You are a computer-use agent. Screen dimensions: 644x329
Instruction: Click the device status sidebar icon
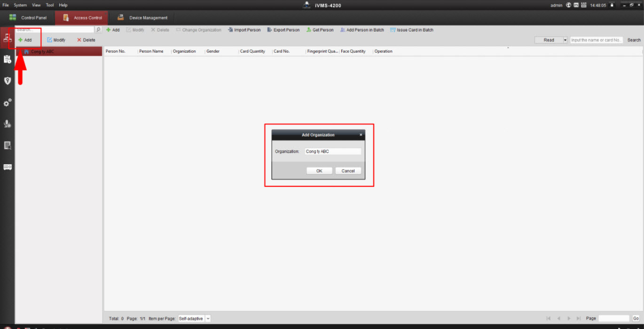coord(7,167)
